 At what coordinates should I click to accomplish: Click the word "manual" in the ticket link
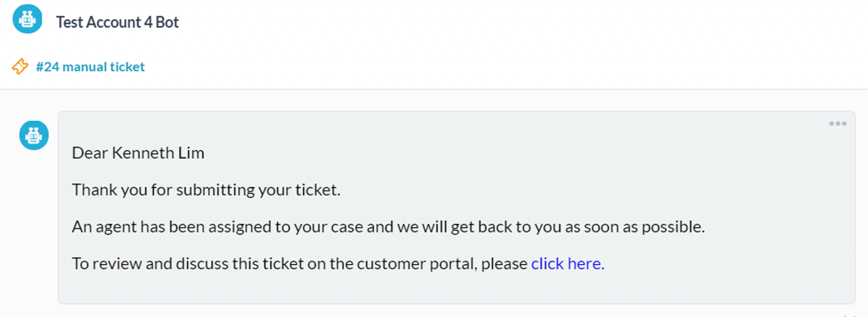[84, 67]
